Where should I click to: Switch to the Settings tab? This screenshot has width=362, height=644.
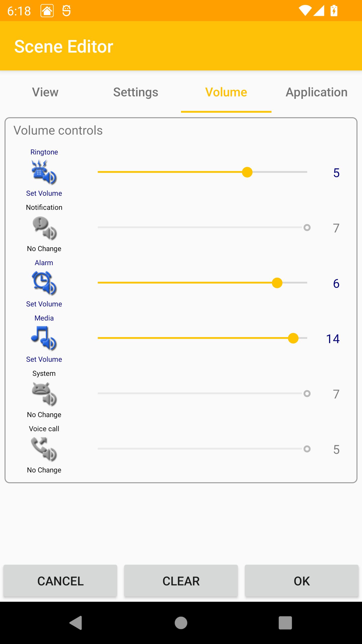(x=136, y=92)
